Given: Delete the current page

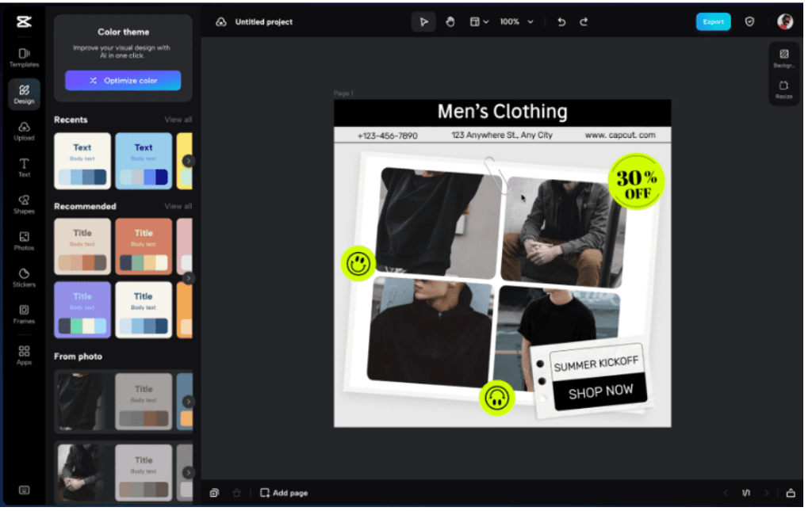Looking at the screenshot, I should [236, 492].
